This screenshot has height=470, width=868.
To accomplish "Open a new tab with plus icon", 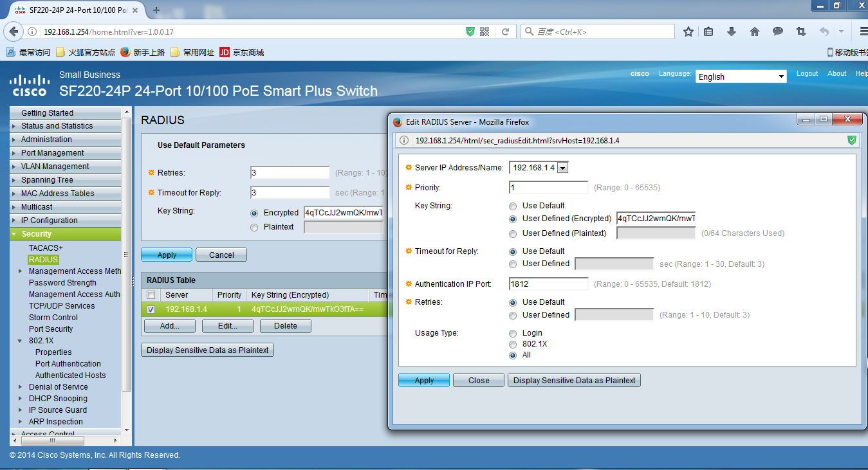I will [x=156, y=11].
